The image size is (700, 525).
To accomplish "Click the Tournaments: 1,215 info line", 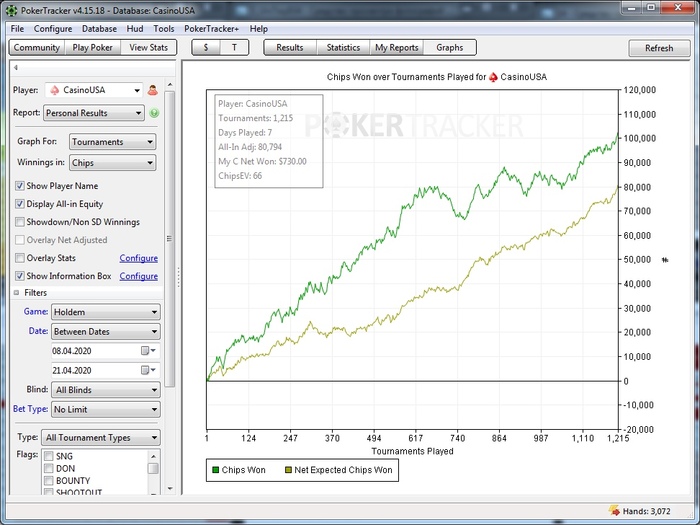I will (255, 118).
